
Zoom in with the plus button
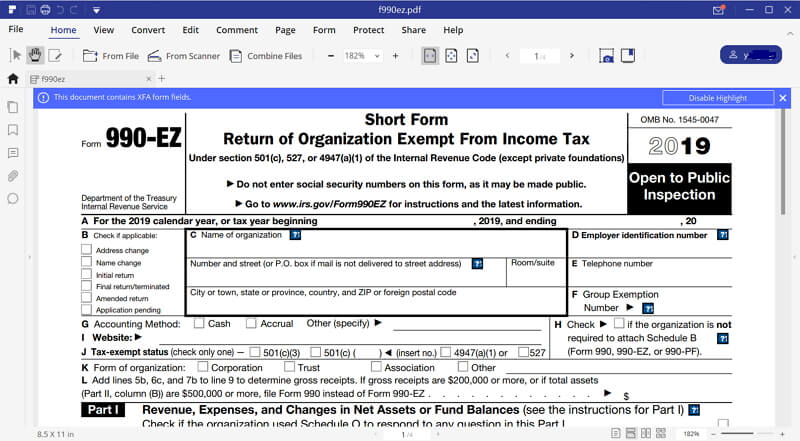(x=395, y=56)
